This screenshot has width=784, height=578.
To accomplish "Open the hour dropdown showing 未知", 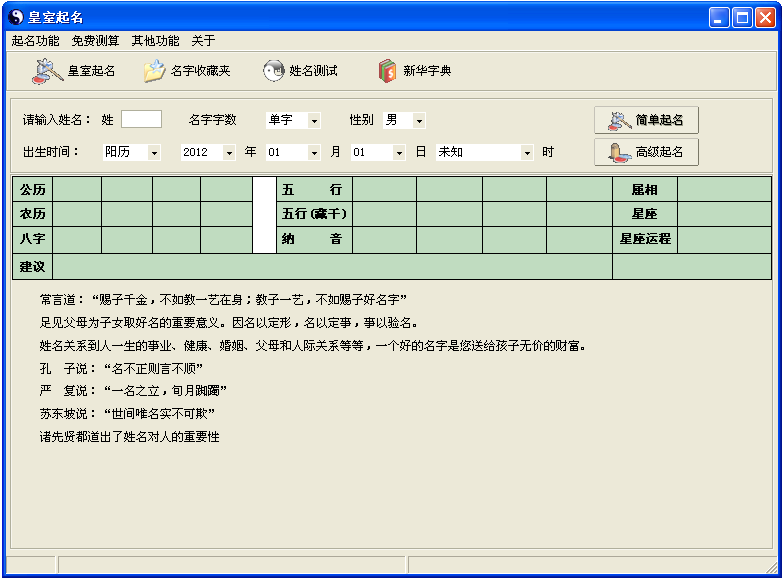I will [526, 152].
